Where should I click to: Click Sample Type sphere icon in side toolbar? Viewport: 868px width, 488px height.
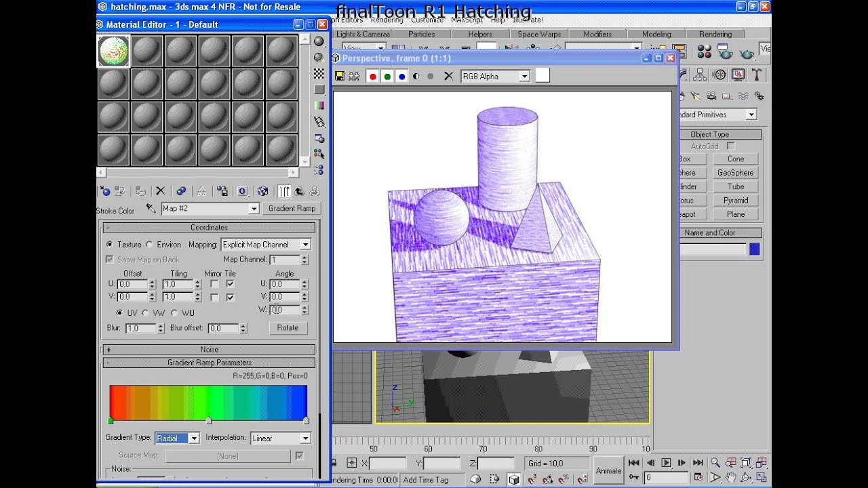click(319, 42)
